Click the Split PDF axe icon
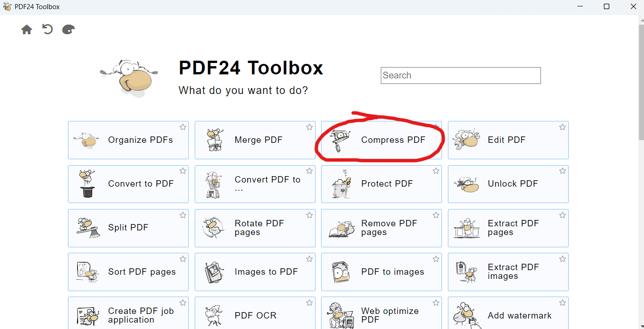 (x=88, y=228)
